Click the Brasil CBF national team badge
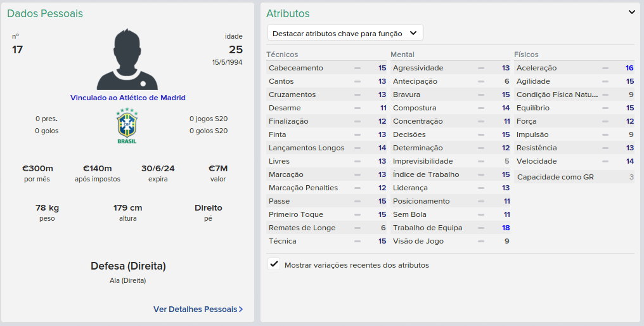644x326 pixels. pos(127,126)
